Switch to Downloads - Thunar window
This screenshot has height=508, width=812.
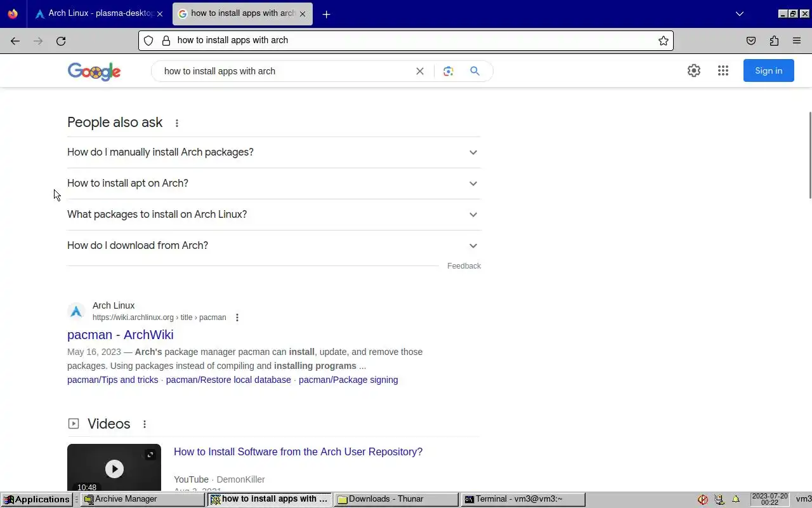coord(397,499)
